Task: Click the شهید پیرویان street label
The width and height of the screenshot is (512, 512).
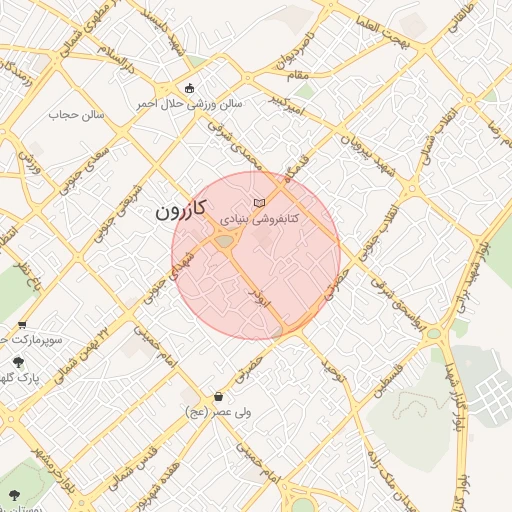Action: pyautogui.click(x=368, y=156)
